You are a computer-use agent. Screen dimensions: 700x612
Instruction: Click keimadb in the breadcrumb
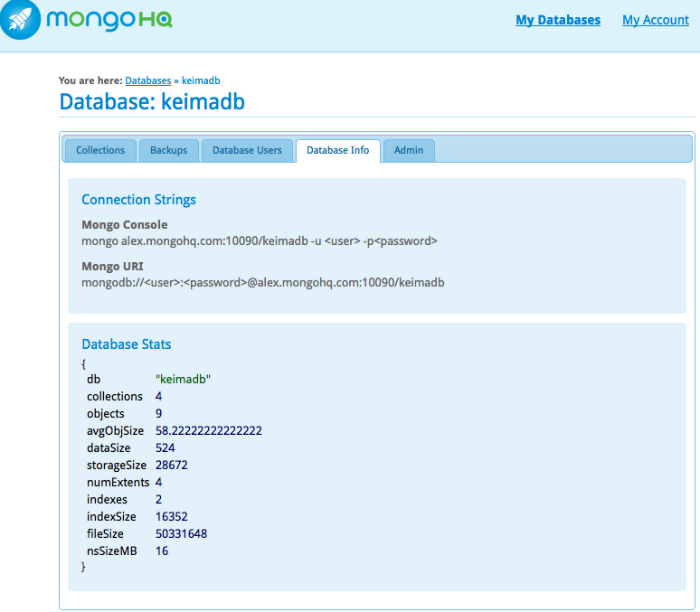tap(201, 80)
